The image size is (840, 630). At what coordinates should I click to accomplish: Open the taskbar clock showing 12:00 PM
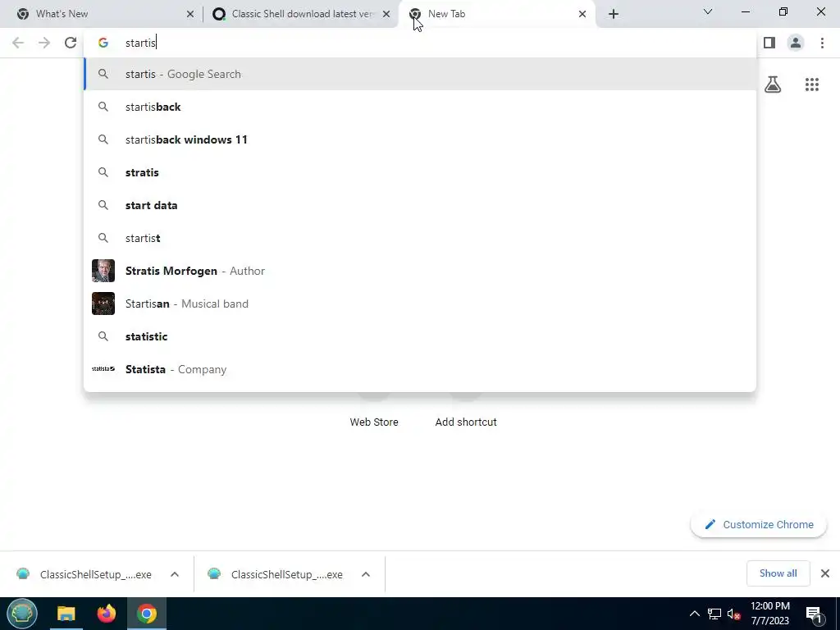click(769, 614)
